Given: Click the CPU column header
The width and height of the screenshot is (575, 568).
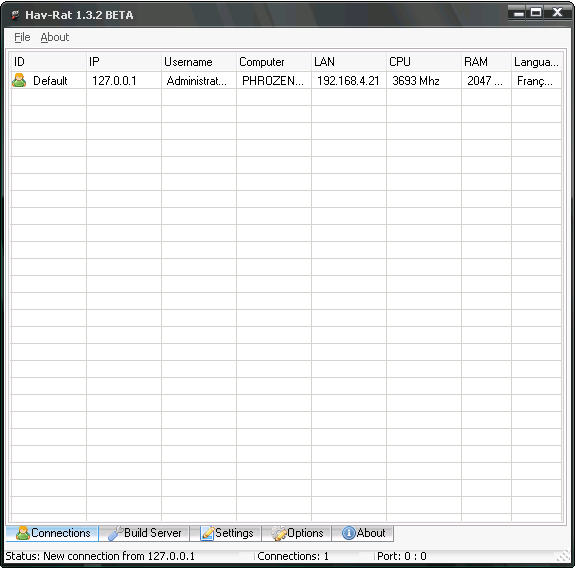Looking at the screenshot, I should pyautogui.click(x=424, y=62).
